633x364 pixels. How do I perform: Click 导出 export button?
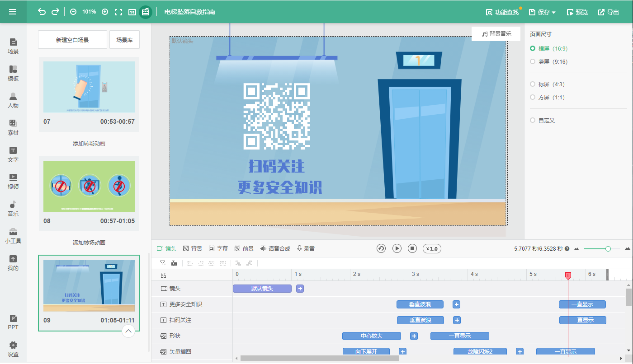point(609,12)
